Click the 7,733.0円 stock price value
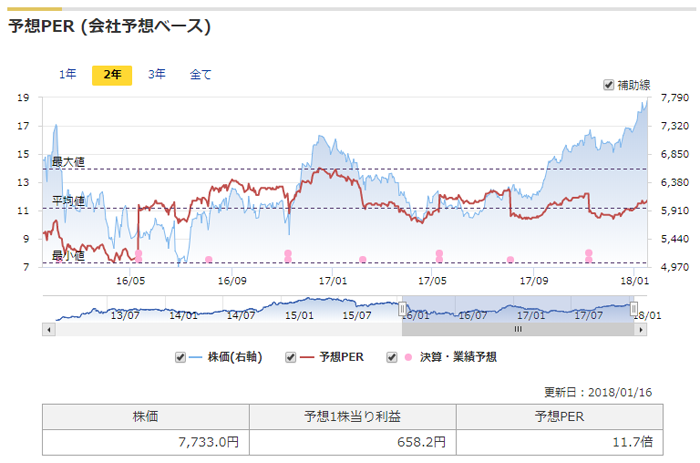The image size is (700, 463). (x=208, y=442)
